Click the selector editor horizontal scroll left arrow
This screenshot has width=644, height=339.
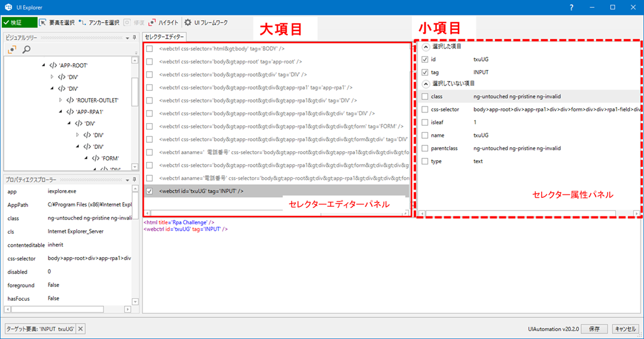click(147, 213)
